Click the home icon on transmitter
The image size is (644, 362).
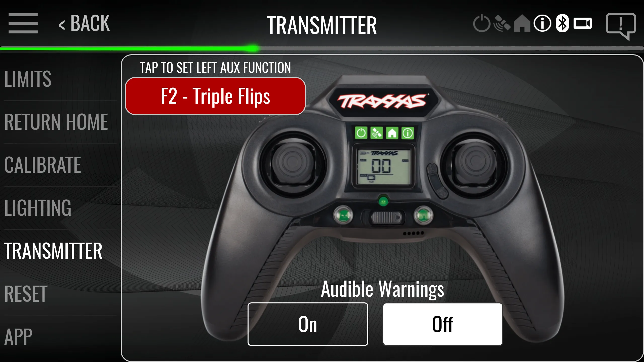click(391, 132)
